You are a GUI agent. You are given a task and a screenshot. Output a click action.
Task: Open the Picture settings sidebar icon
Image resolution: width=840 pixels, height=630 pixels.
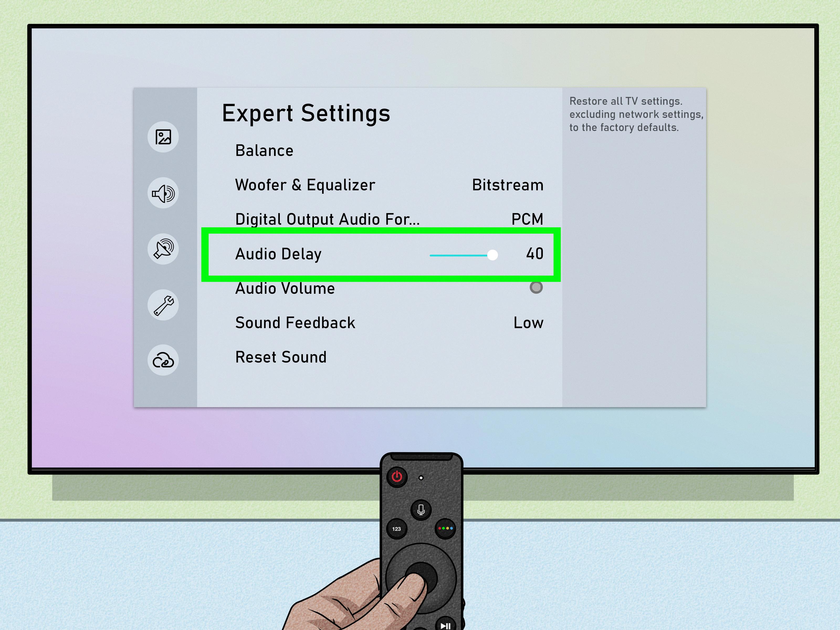[163, 137]
